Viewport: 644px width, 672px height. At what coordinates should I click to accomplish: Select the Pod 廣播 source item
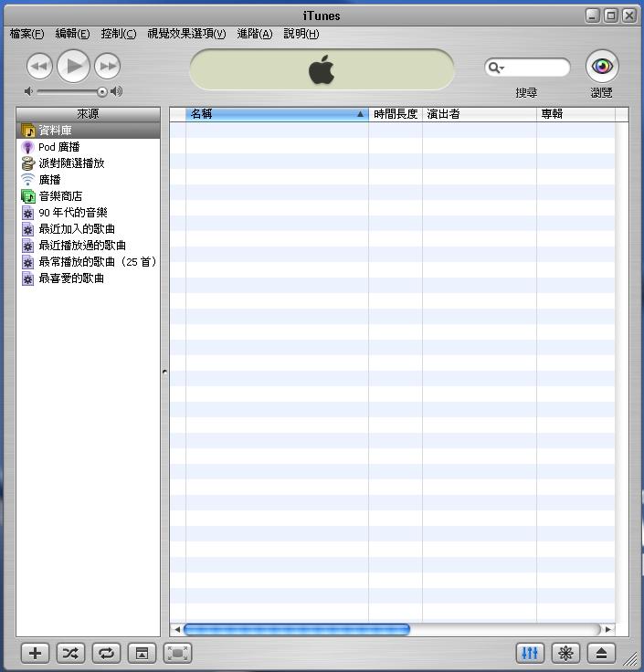click(58, 147)
